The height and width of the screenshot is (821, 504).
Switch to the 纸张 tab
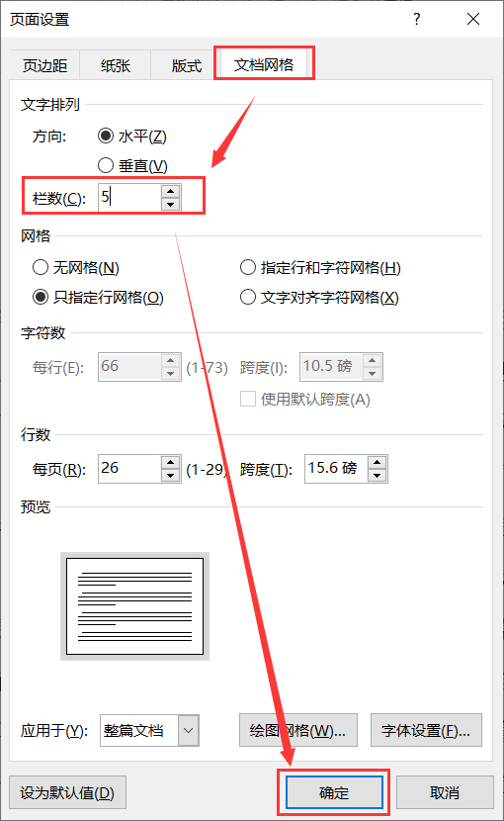[x=116, y=65]
